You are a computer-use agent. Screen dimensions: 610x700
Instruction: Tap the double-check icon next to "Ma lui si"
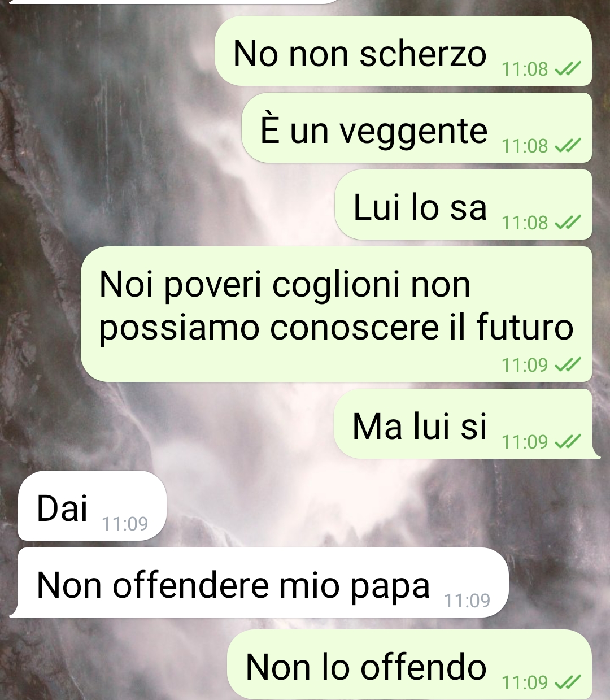[x=568, y=442]
